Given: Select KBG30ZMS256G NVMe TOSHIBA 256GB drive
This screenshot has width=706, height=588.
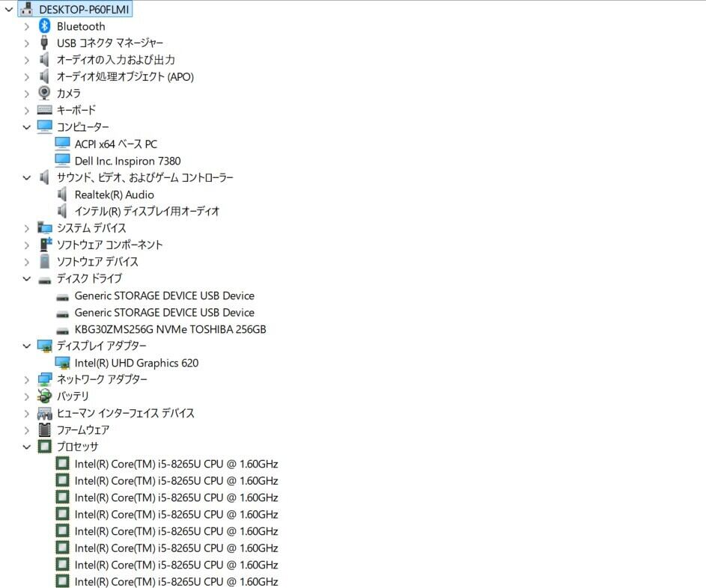Looking at the screenshot, I should [170, 329].
